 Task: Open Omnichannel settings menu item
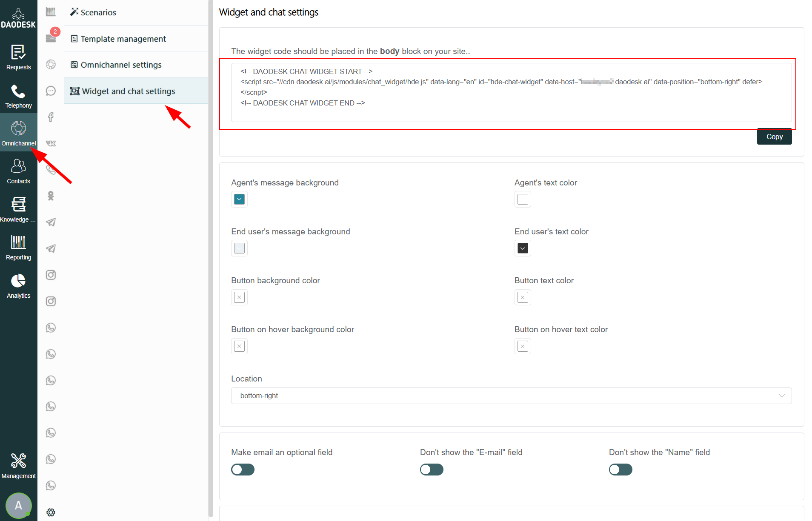pos(136,65)
